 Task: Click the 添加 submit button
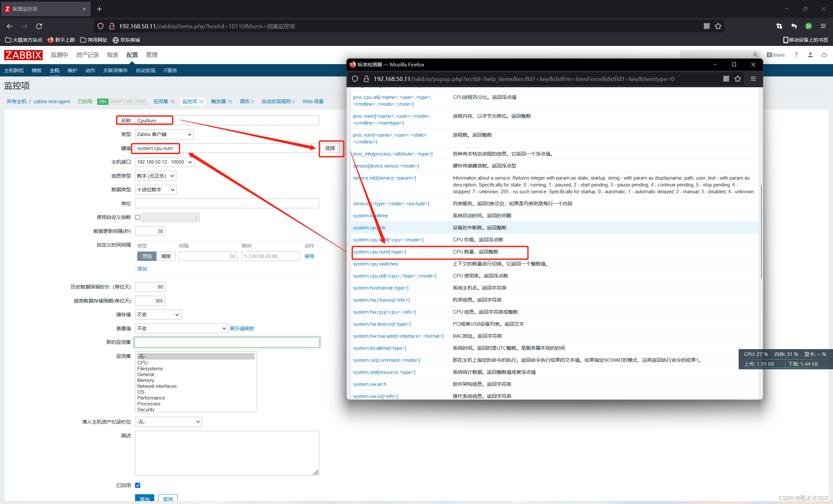[x=144, y=498]
